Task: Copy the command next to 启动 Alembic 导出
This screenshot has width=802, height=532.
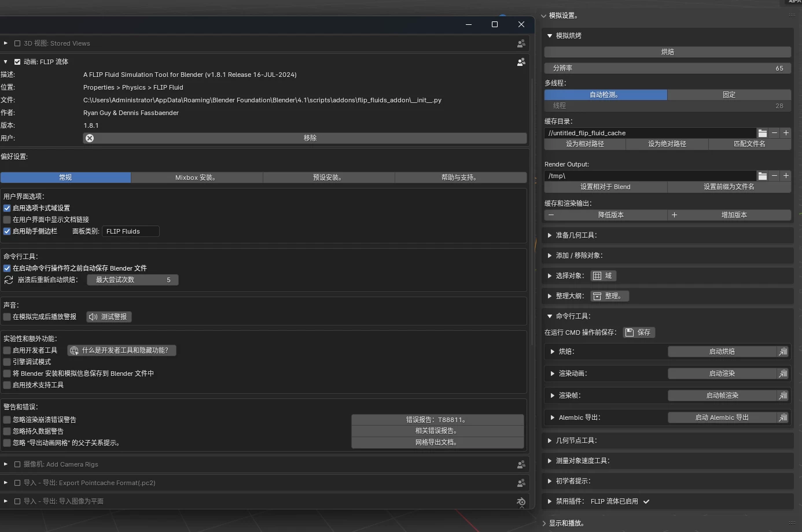Action: pyautogui.click(x=783, y=418)
